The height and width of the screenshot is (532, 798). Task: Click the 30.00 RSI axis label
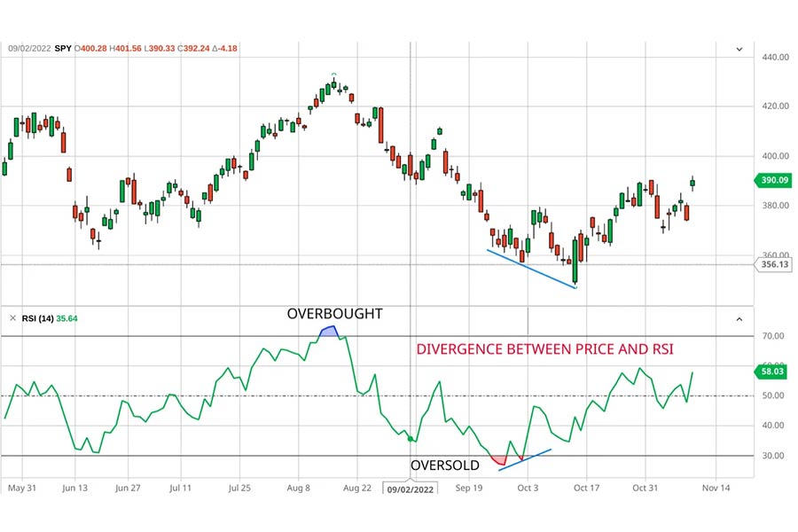pyautogui.click(x=773, y=456)
